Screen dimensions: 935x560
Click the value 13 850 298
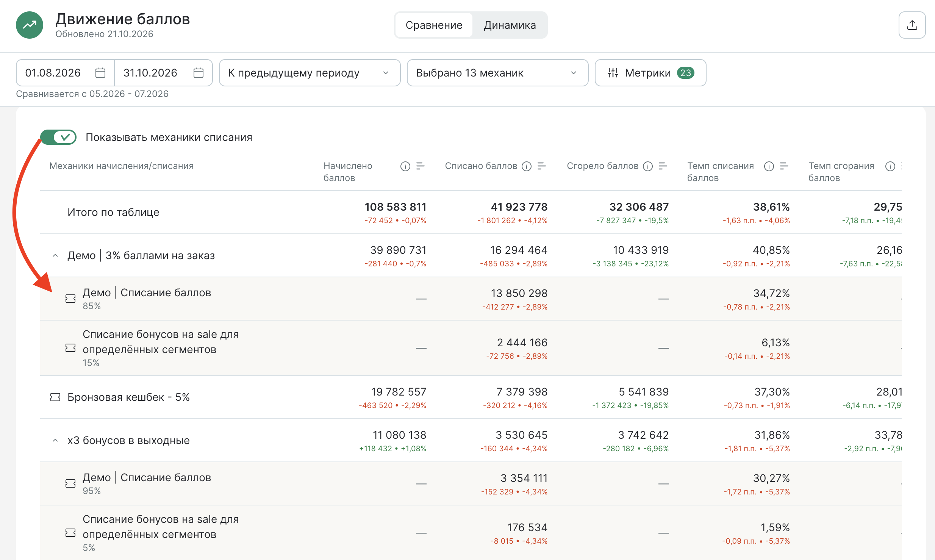point(519,293)
